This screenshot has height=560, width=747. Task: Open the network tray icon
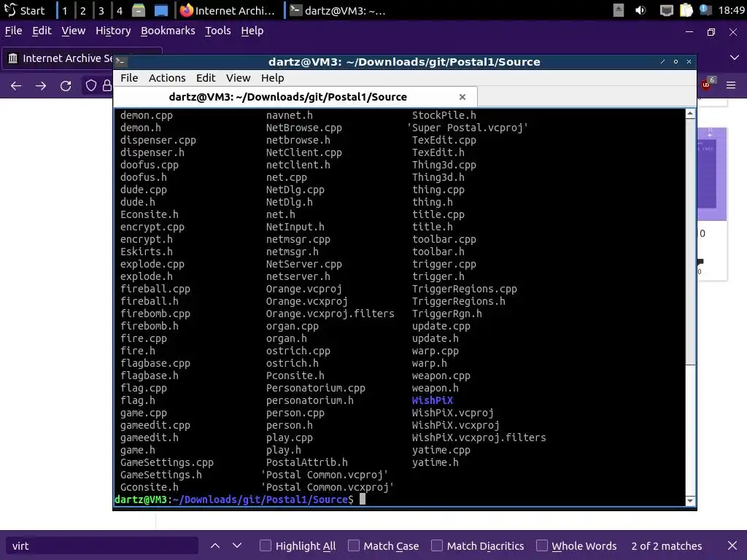pyautogui.click(x=666, y=10)
